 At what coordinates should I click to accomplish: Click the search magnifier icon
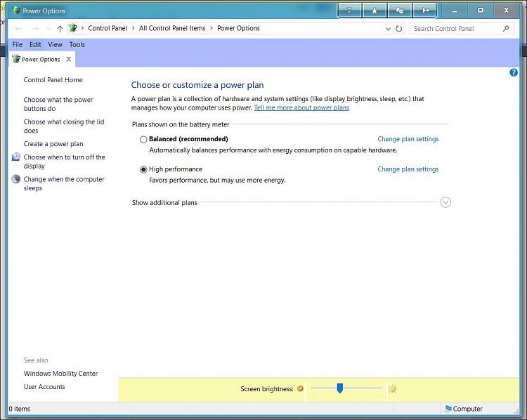pos(506,29)
